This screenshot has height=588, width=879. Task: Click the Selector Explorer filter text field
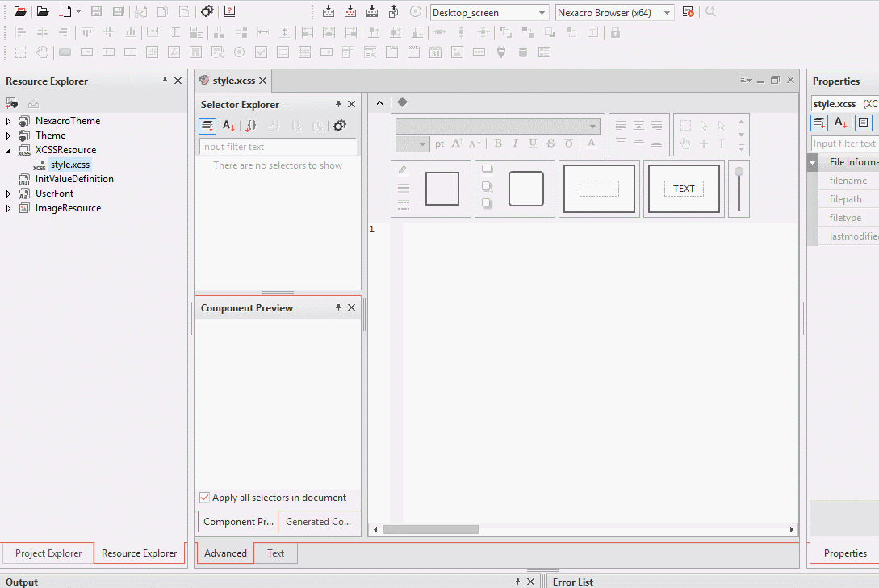(x=277, y=147)
